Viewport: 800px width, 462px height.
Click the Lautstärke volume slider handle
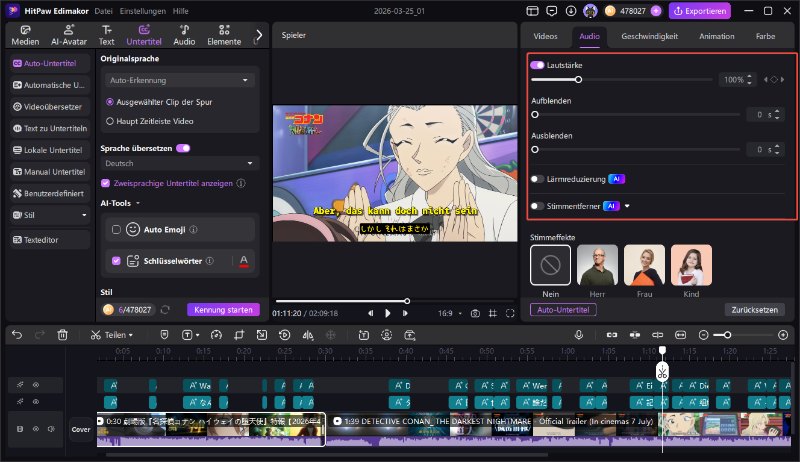click(578, 80)
